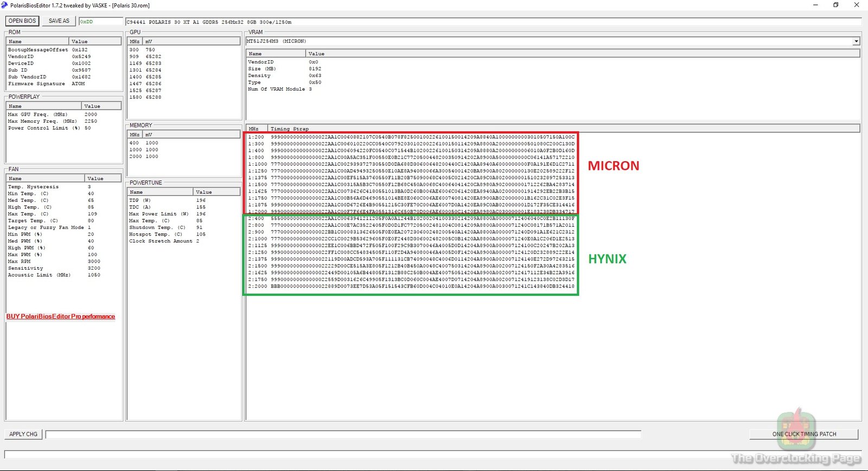This screenshot has height=471, width=868.
Task: Click the Target Temp. row in FAN table
Action: [x=33, y=221]
